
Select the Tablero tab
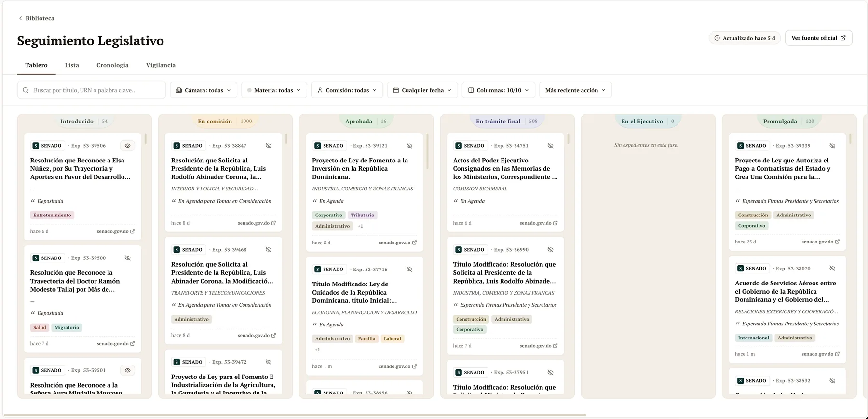tap(36, 65)
